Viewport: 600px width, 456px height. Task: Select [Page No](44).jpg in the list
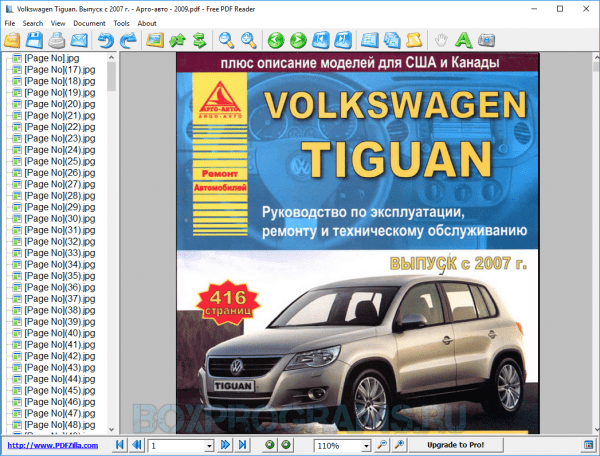(60, 379)
